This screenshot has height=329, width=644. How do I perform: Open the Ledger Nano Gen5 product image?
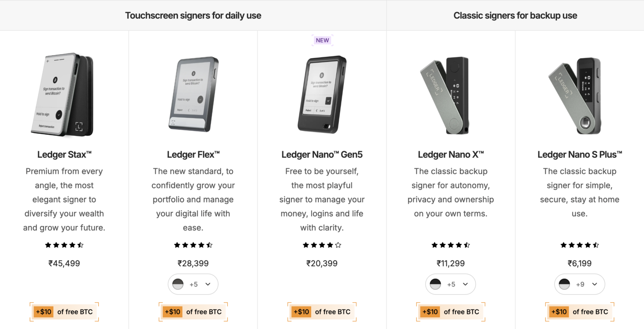point(322,94)
